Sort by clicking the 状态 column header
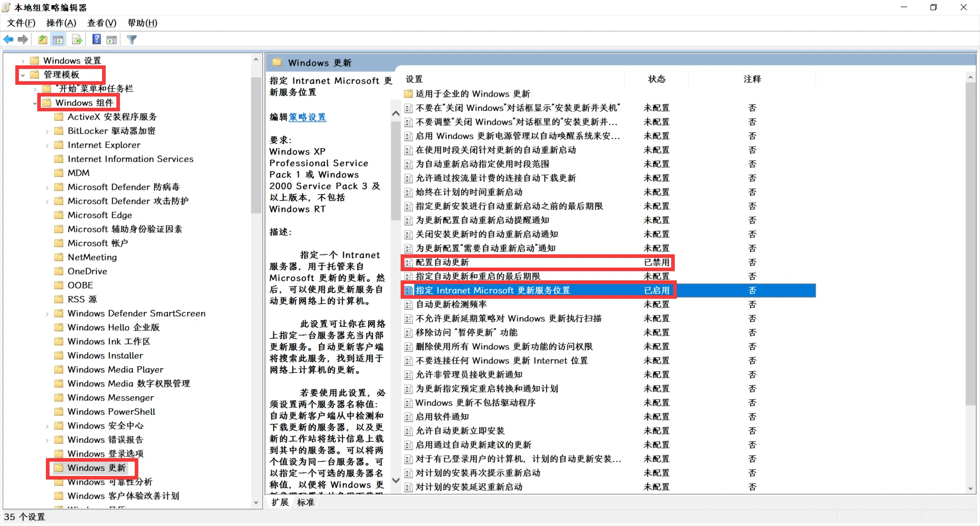Image resolution: width=980 pixels, height=526 pixels. coord(656,79)
